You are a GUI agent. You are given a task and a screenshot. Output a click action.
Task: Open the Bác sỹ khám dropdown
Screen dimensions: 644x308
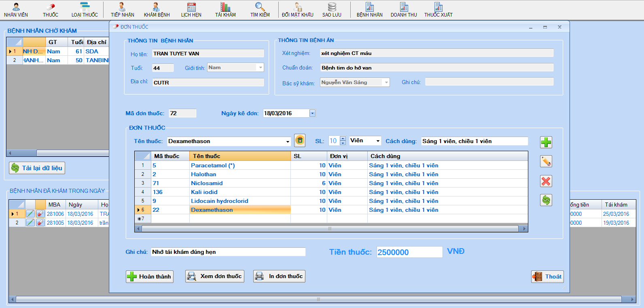point(386,82)
